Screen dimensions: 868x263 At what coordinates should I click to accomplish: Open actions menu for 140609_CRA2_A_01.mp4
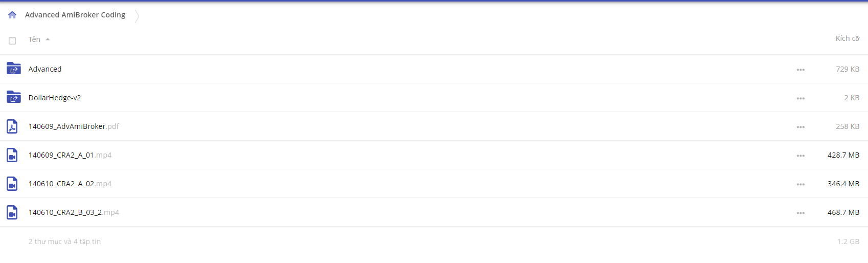click(801, 156)
